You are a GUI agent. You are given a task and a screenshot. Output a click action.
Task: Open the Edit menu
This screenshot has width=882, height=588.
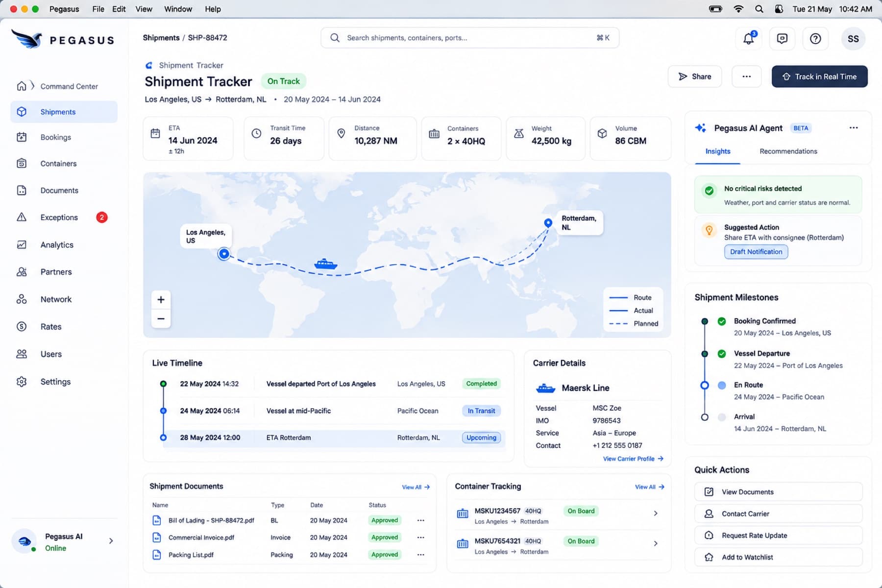pyautogui.click(x=119, y=9)
